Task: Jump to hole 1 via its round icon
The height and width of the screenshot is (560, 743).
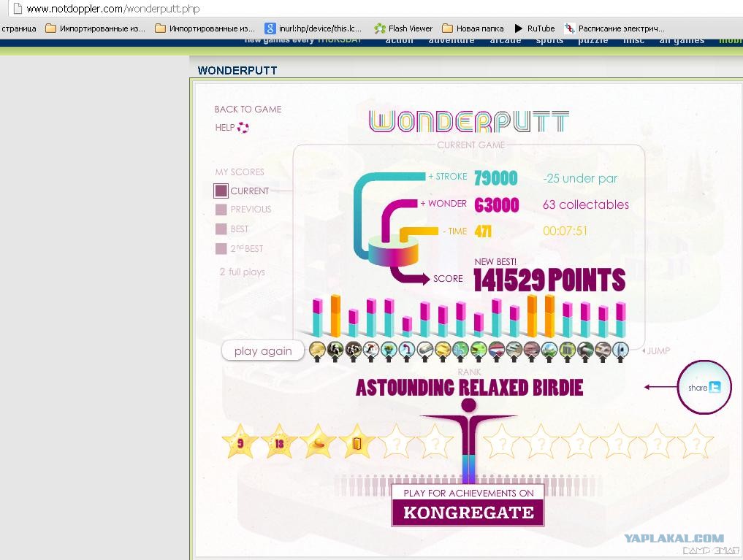Action: [x=317, y=350]
